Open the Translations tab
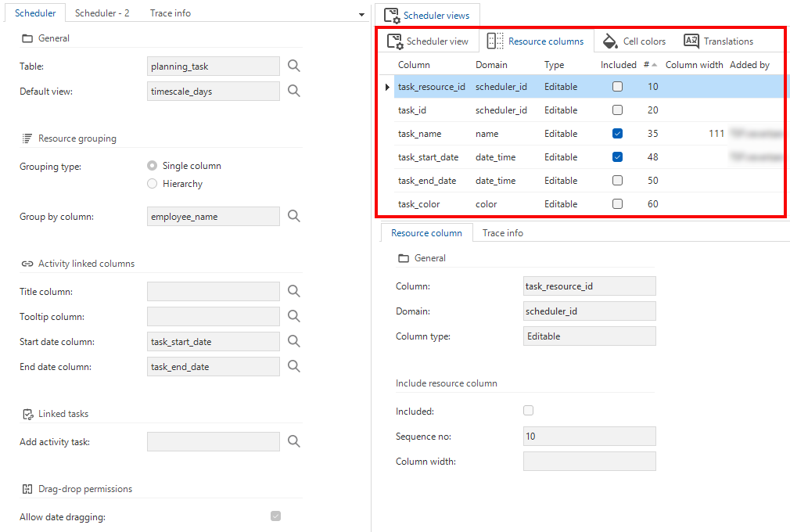Viewport: 790px width, 532px height. click(718, 41)
